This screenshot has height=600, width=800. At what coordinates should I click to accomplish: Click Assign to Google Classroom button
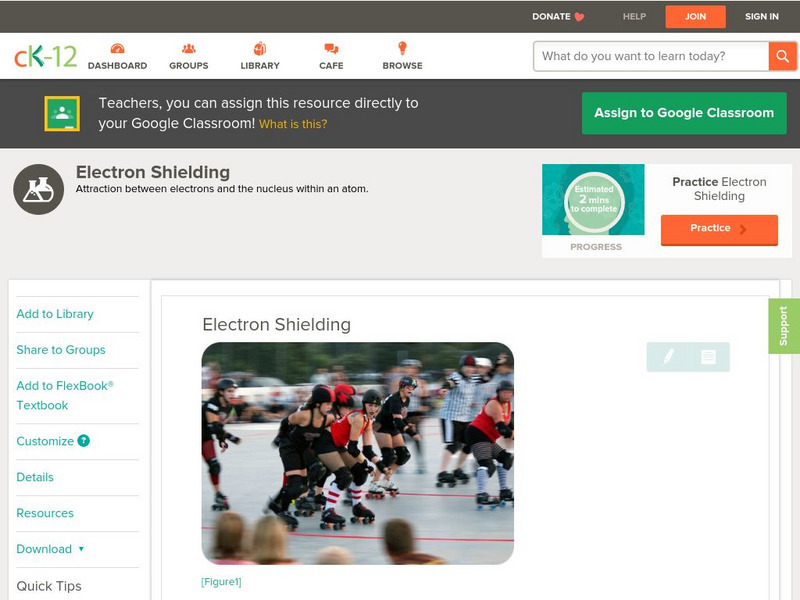pyautogui.click(x=684, y=113)
